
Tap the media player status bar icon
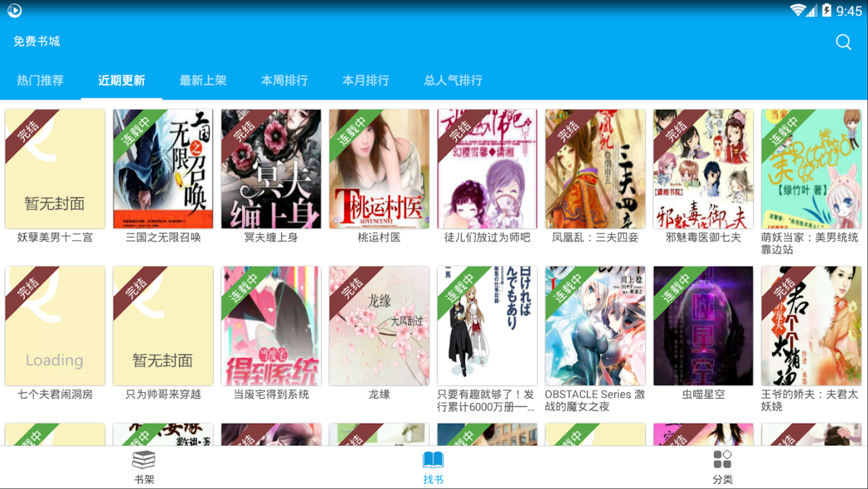point(15,10)
